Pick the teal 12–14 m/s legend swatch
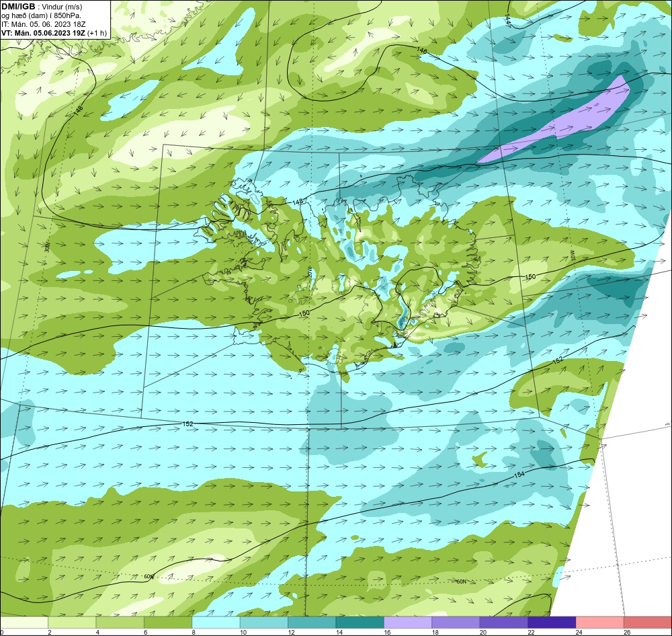The image size is (672, 636). [x=312, y=622]
